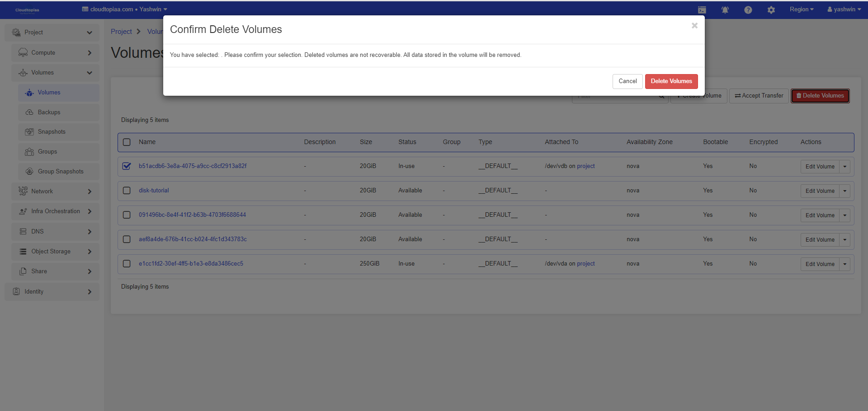Click the console terminal icon in header
The image size is (868, 411).
point(702,10)
